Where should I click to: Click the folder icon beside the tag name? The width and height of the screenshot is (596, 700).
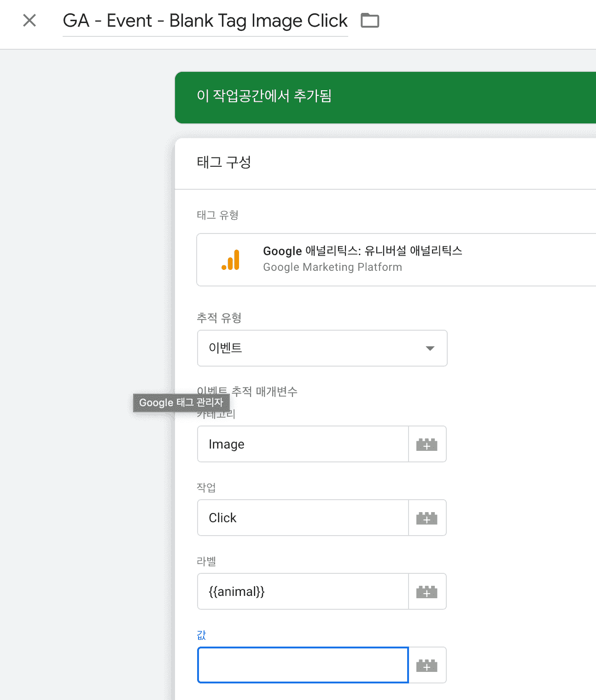tap(369, 21)
